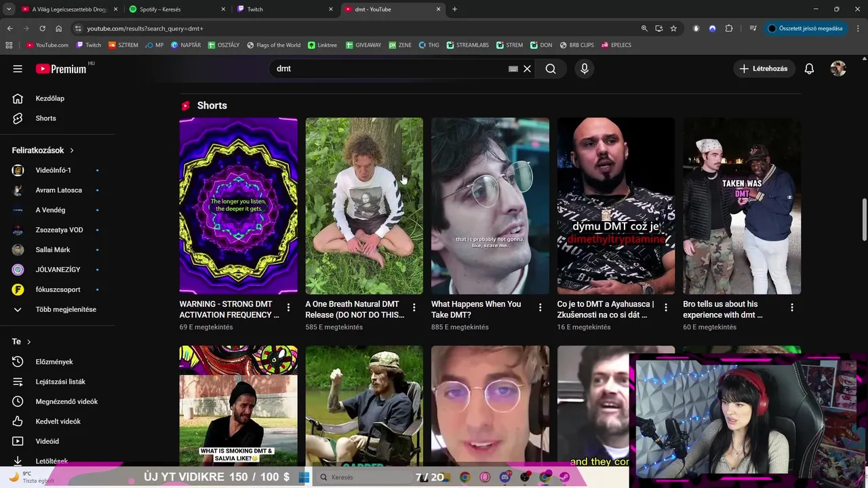Viewport: 868px width, 488px height.
Task: Click the magnifier search button
Action: (551, 68)
